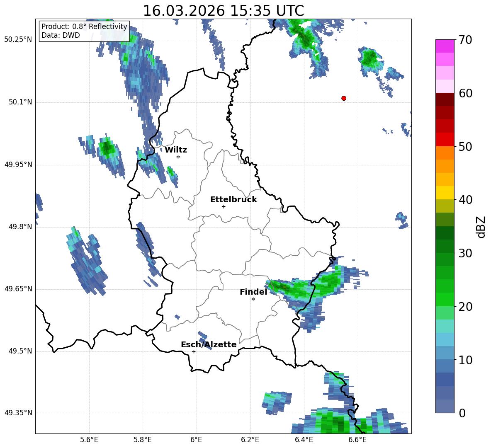
Task: Click the red radar site dot
Action: coord(344,98)
